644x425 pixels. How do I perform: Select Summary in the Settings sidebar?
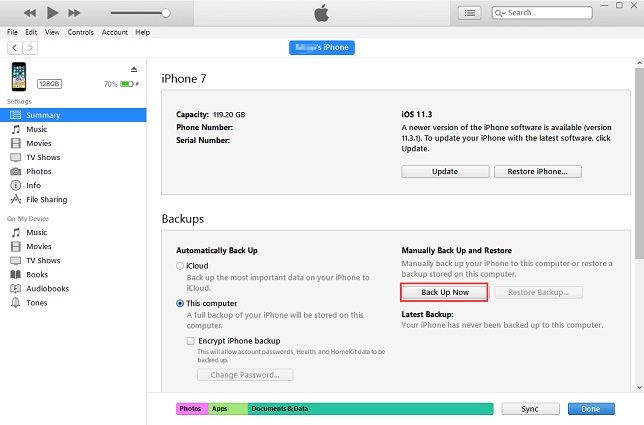click(73, 115)
